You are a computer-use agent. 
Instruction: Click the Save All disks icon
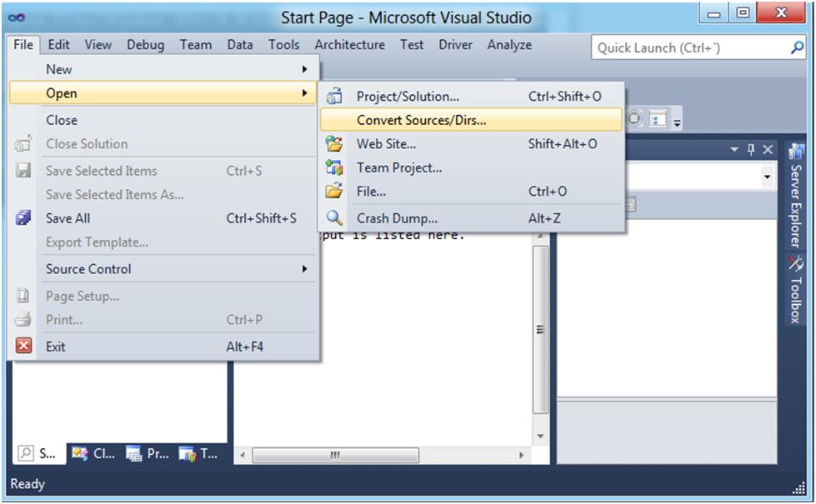point(23,218)
